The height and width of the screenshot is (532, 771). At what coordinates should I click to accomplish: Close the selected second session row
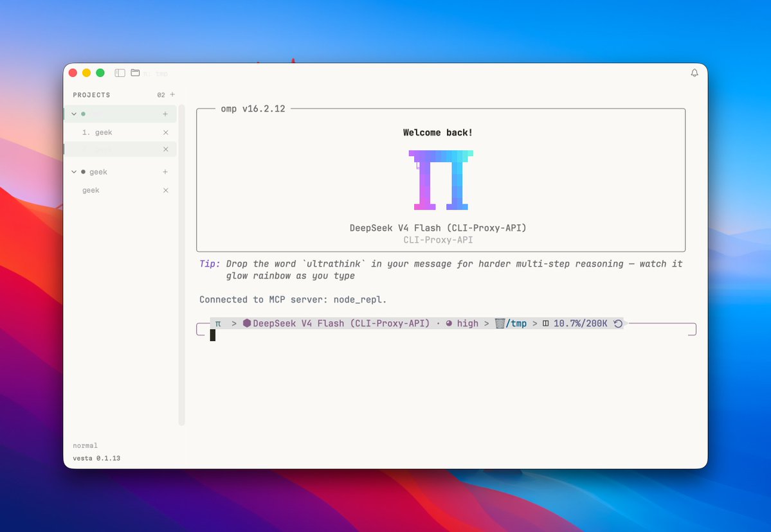tap(166, 149)
